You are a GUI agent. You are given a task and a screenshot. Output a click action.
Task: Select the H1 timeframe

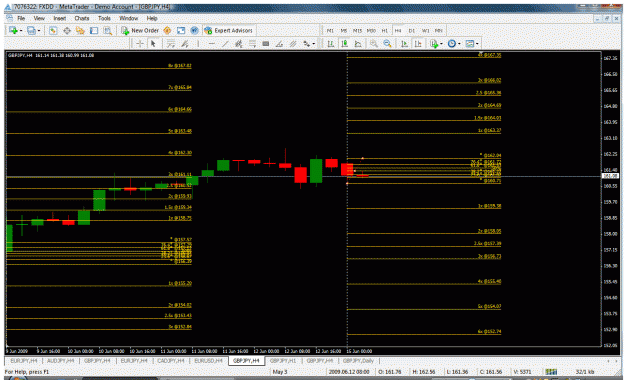385,31
